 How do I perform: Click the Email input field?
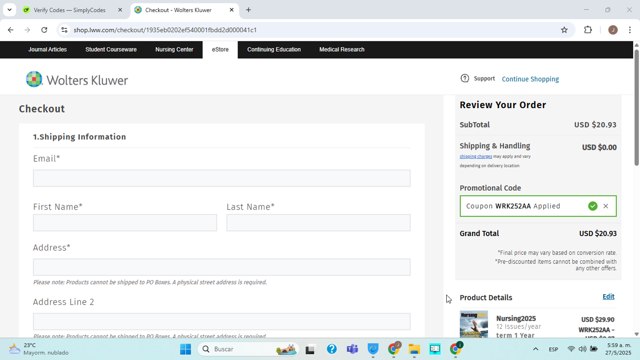pos(222,178)
